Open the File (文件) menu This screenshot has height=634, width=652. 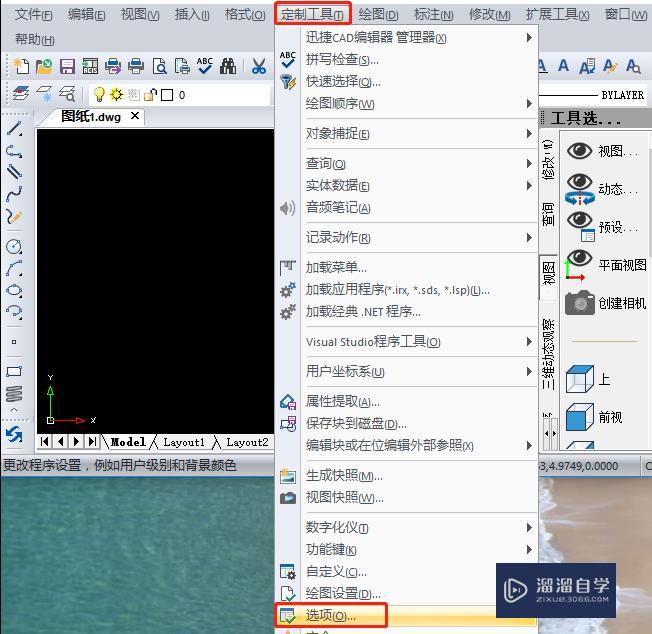[x=33, y=15]
